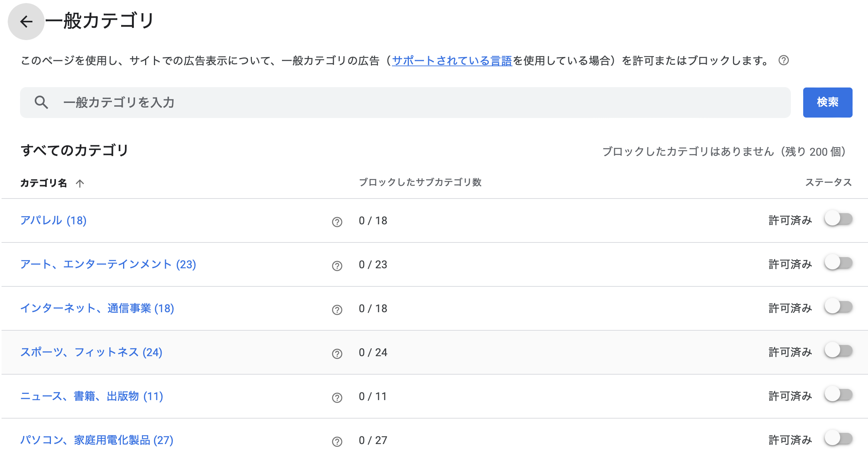Toggle block switch for スポーツ、フィットネス row

(839, 351)
